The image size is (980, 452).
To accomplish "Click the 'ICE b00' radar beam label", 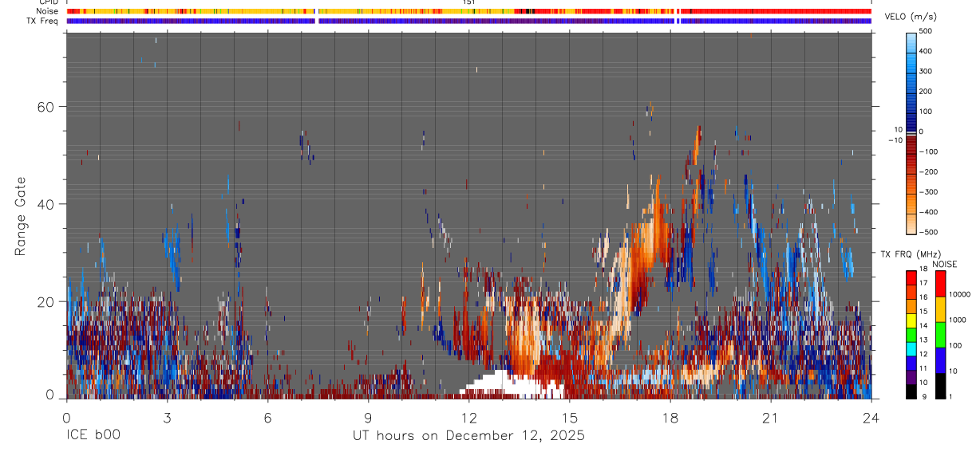I will pyautogui.click(x=93, y=435).
